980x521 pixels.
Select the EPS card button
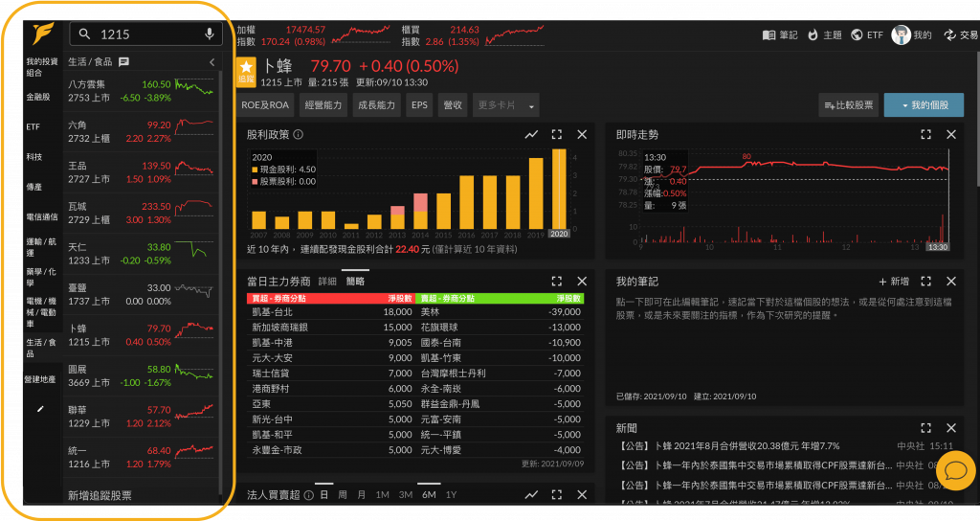tap(419, 105)
